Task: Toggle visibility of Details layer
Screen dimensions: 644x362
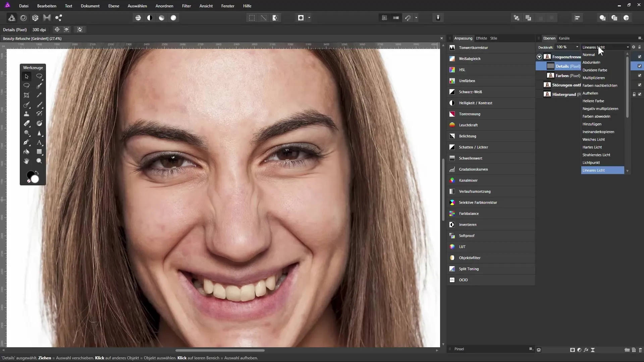Action: coord(640,66)
